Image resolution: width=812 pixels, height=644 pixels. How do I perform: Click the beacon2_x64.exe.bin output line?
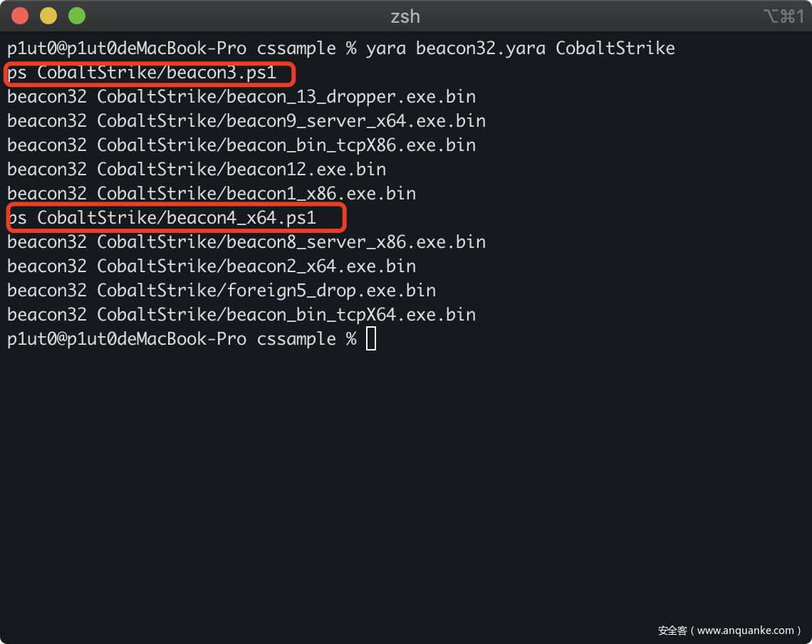212,266
